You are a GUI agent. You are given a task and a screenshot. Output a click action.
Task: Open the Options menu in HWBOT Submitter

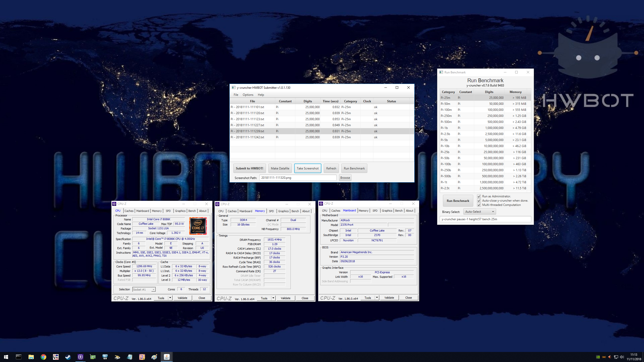(x=248, y=95)
